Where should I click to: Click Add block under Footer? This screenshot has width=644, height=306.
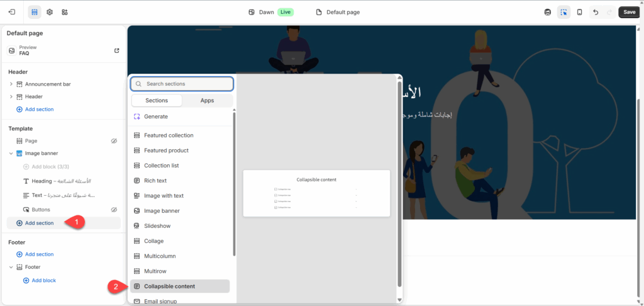click(x=43, y=280)
